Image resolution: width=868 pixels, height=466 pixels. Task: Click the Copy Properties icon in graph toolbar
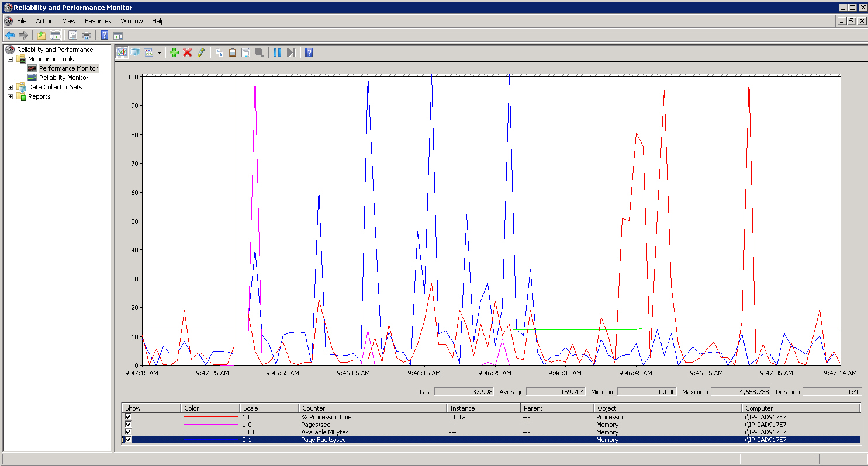pos(219,53)
